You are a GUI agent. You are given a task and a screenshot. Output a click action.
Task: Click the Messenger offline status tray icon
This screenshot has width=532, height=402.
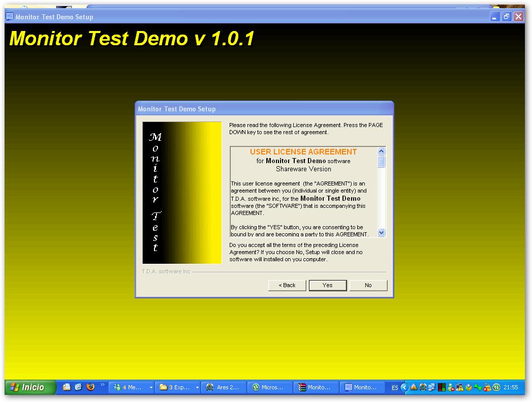pos(451,387)
